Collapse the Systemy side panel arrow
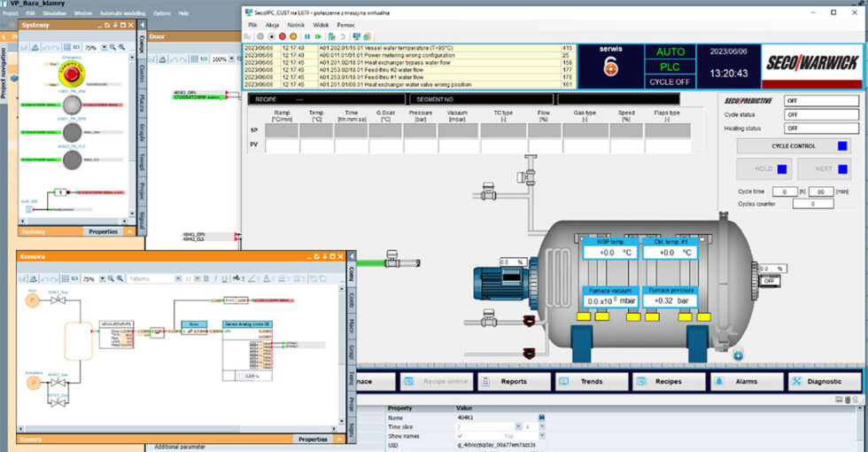This screenshot has height=452, width=868. [x=142, y=25]
